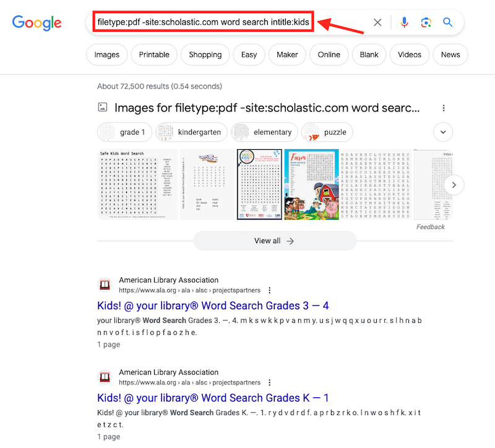The height and width of the screenshot is (448, 495).
Task: Toggle the Blank filter chip
Action: pyautogui.click(x=369, y=54)
